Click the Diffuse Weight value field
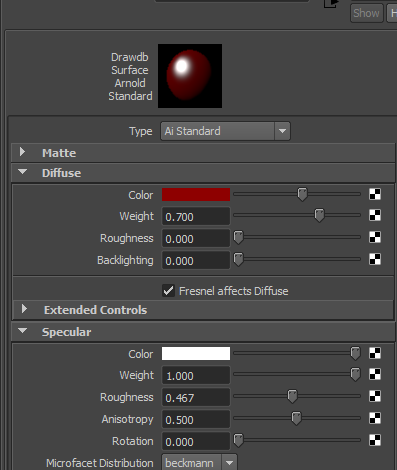 tap(196, 217)
